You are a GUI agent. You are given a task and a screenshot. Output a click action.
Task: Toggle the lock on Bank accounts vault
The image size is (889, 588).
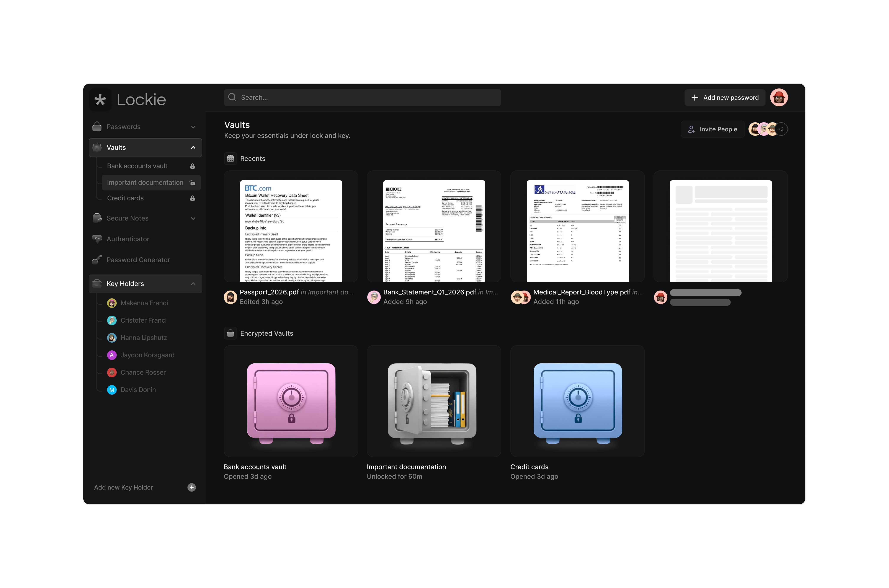[192, 166]
